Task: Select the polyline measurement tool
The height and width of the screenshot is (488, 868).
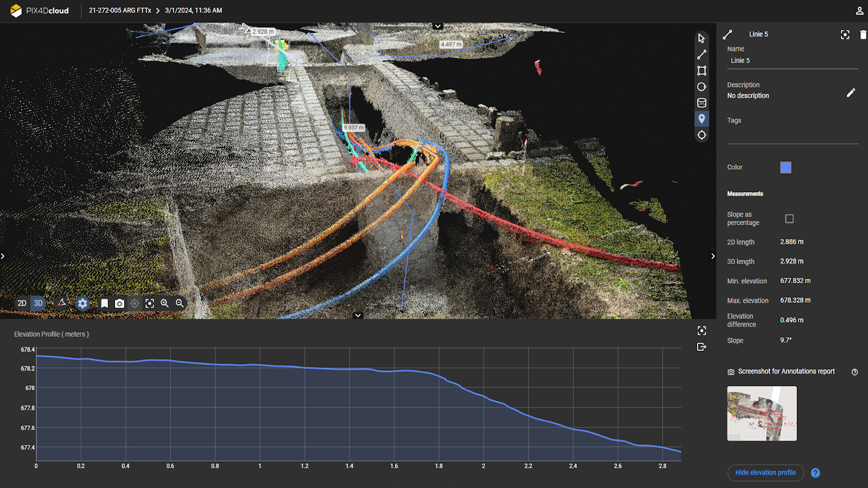Action: point(701,55)
